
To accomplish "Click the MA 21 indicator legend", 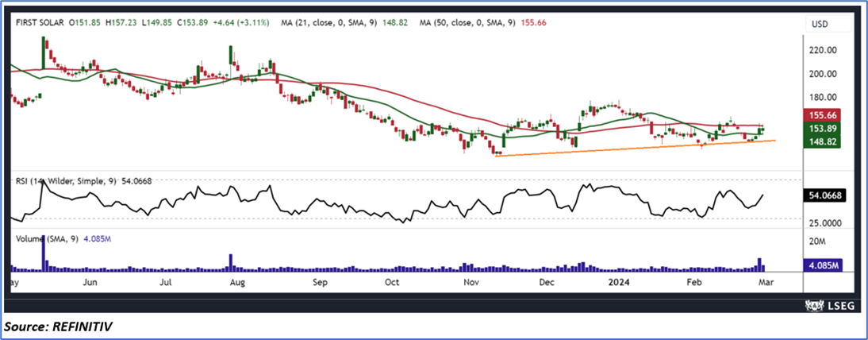I will tap(344, 23).
